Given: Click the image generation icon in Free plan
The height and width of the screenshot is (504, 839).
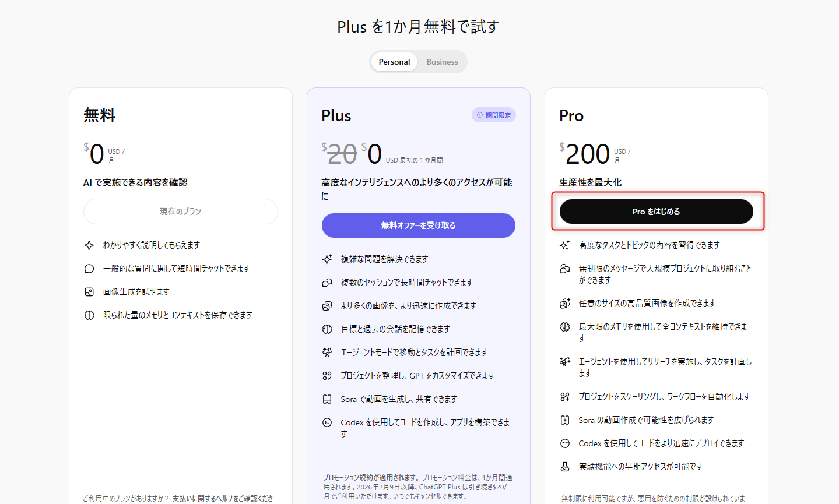Looking at the screenshot, I should pyautogui.click(x=89, y=292).
